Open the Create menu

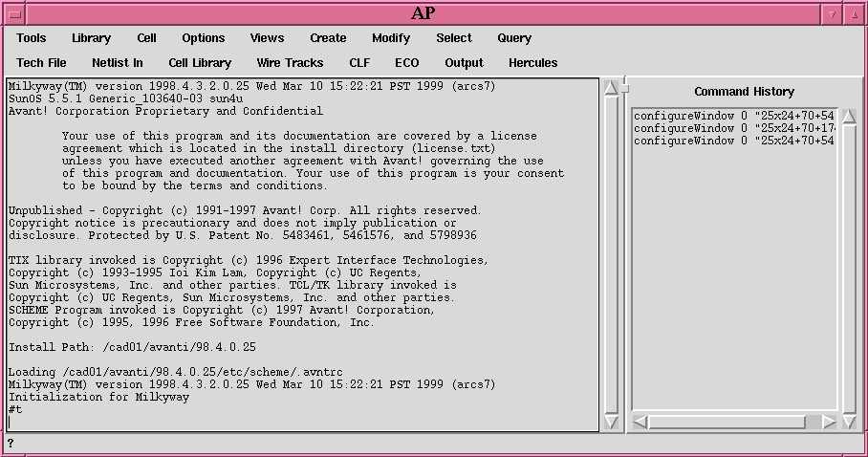coord(328,38)
